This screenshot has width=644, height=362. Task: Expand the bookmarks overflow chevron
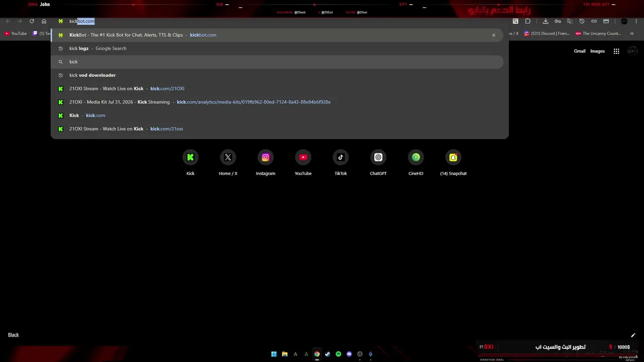click(x=631, y=34)
